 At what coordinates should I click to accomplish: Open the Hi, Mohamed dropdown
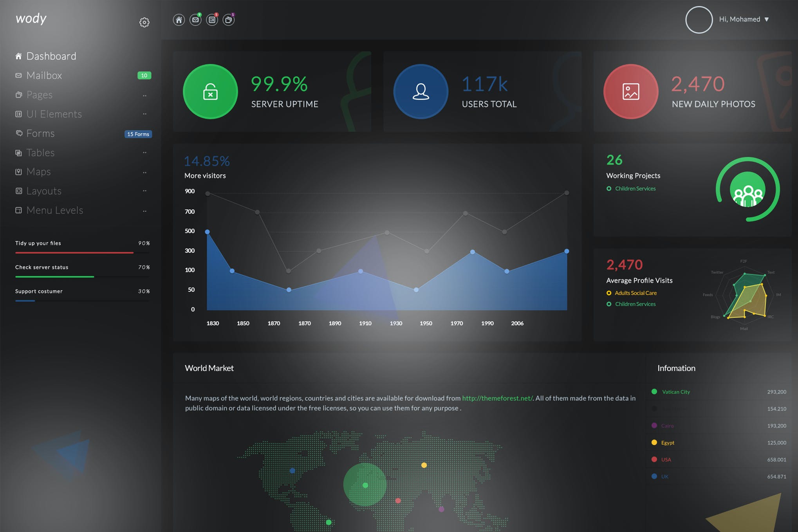click(745, 19)
